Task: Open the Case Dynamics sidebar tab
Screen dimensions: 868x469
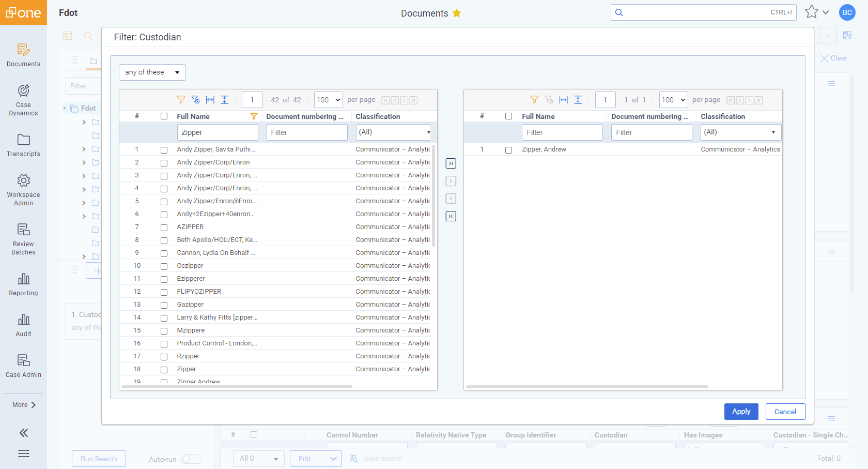Action: [x=23, y=100]
